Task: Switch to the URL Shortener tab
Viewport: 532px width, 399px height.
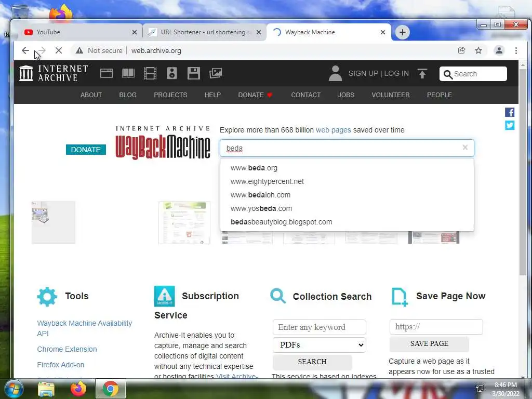Action: point(205,32)
